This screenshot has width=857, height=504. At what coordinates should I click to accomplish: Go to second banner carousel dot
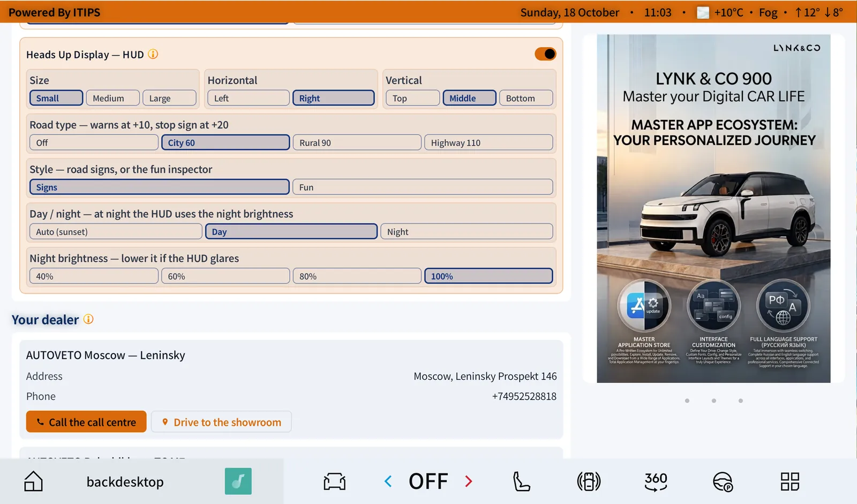714,401
